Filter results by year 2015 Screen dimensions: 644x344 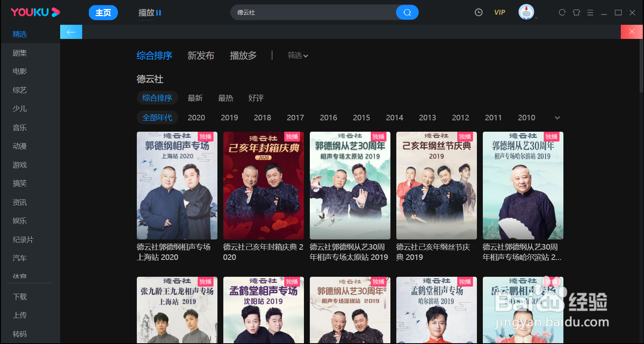tap(362, 118)
